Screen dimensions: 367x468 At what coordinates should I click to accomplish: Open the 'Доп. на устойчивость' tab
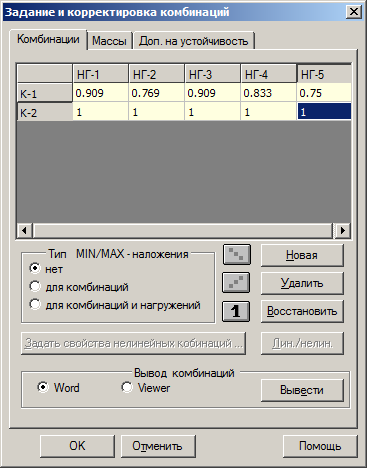[x=194, y=41]
